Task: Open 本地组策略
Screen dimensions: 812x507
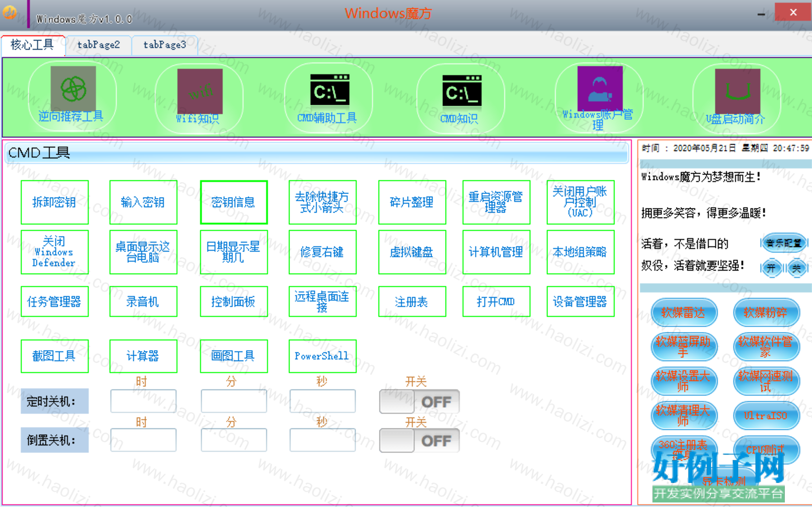Action: (x=580, y=252)
